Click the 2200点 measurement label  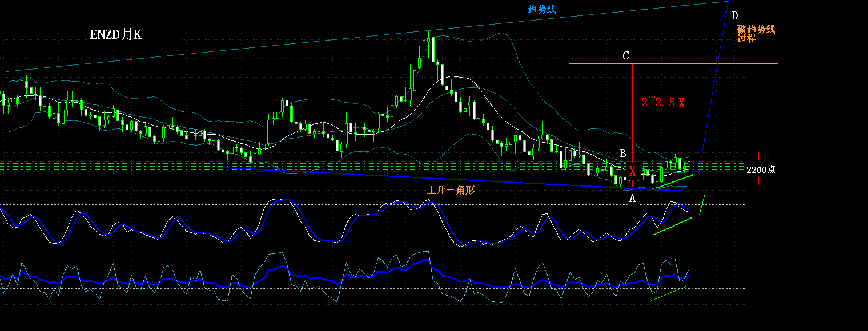pyautogui.click(x=761, y=169)
